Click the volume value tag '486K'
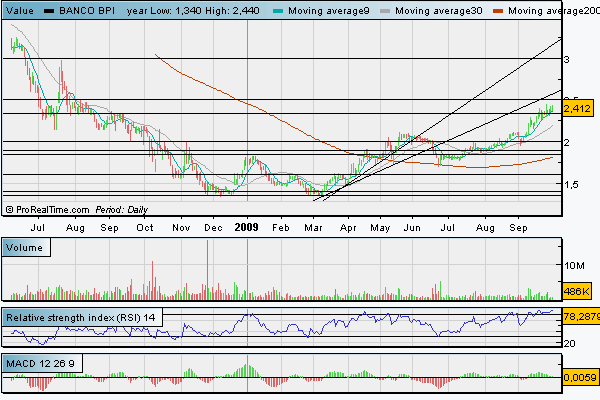 click(577, 291)
